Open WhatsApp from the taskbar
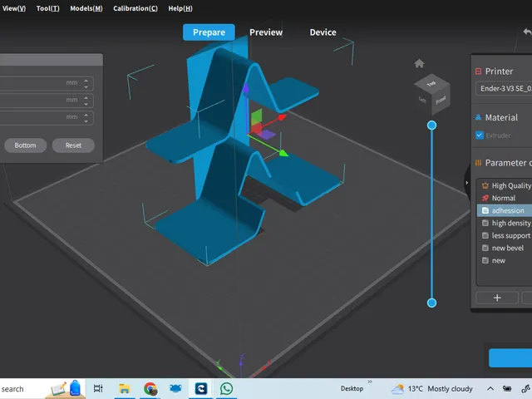The image size is (532, 399). click(x=226, y=388)
